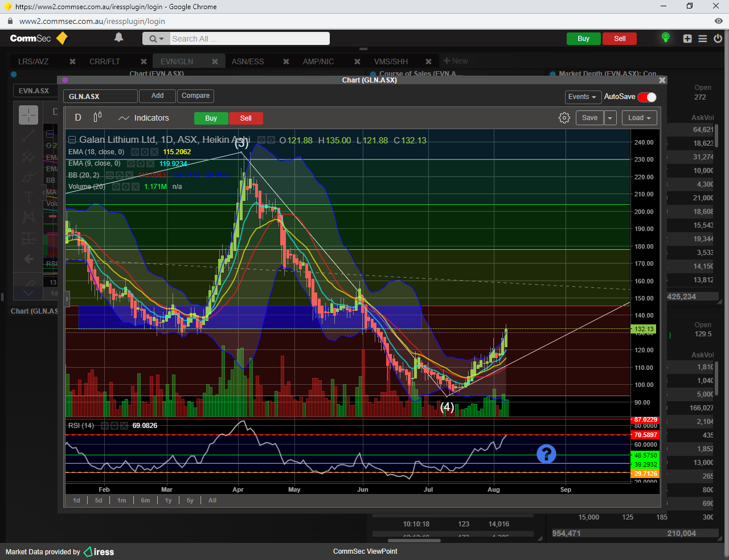Open settings for RSI (14) indicator

tap(114, 426)
